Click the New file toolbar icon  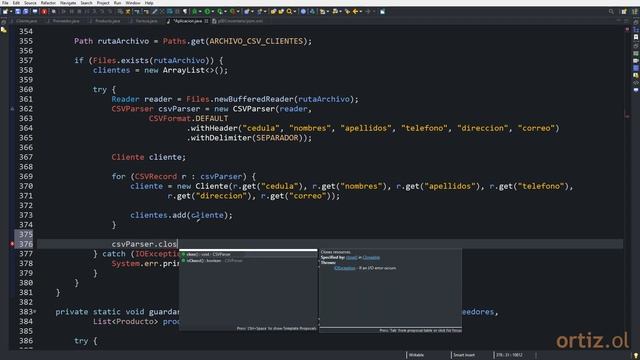point(5,11)
